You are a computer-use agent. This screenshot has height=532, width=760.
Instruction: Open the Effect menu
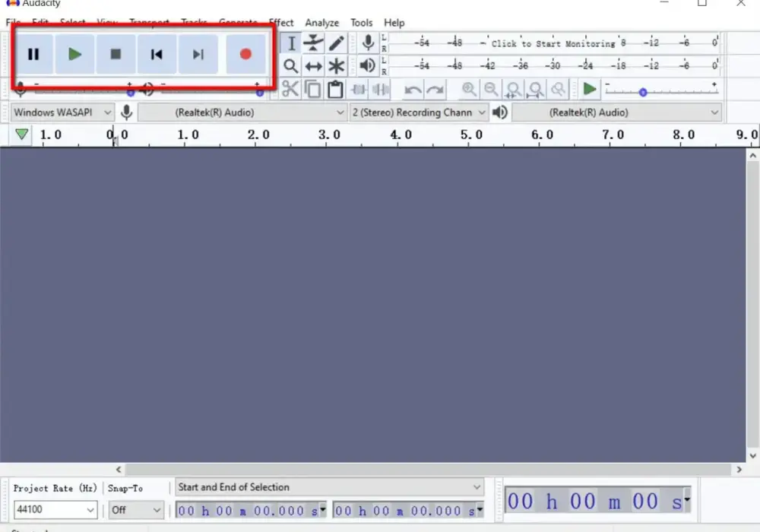point(281,23)
